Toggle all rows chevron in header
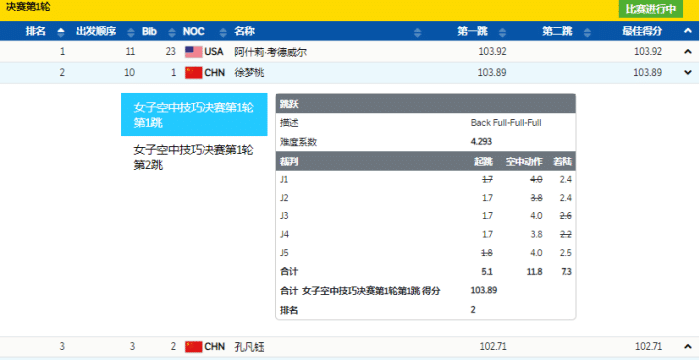Viewport: 700px width, 360px height. coord(688,31)
